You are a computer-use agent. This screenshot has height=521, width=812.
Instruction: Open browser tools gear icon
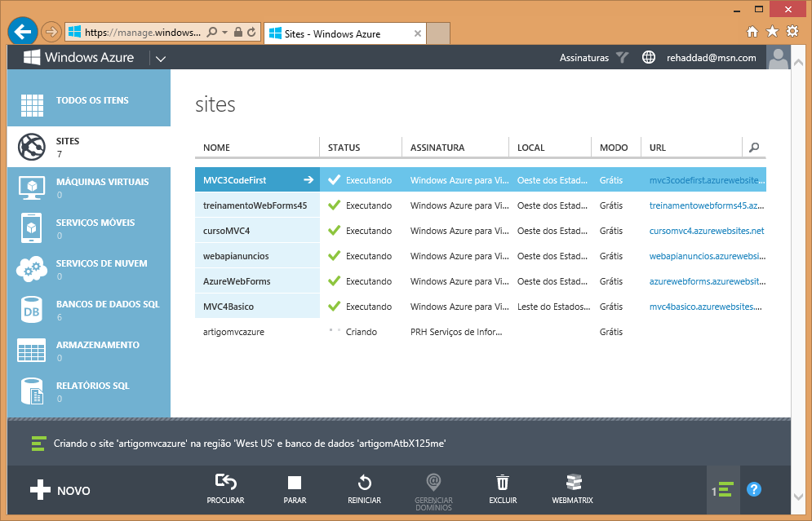[x=792, y=32]
